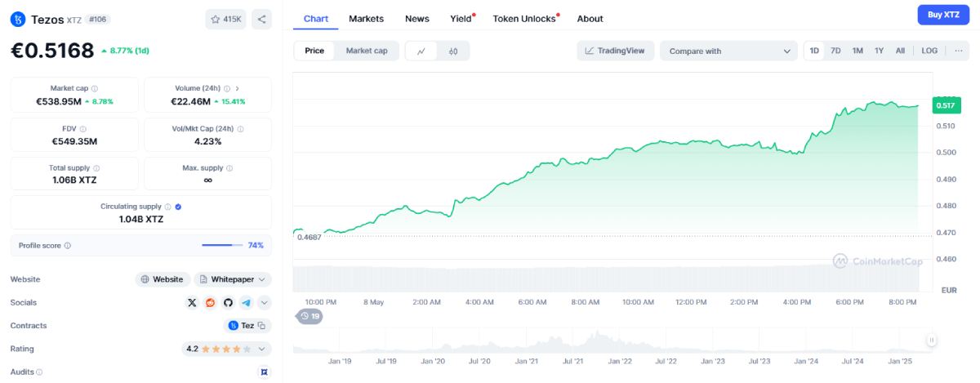Image resolution: width=980 pixels, height=383 pixels.
Task: Click the audits badge icon
Action: pyautogui.click(x=263, y=372)
